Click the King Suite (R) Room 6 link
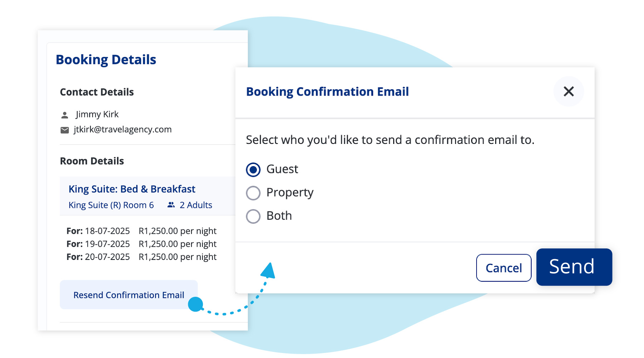644x358 pixels. click(111, 205)
